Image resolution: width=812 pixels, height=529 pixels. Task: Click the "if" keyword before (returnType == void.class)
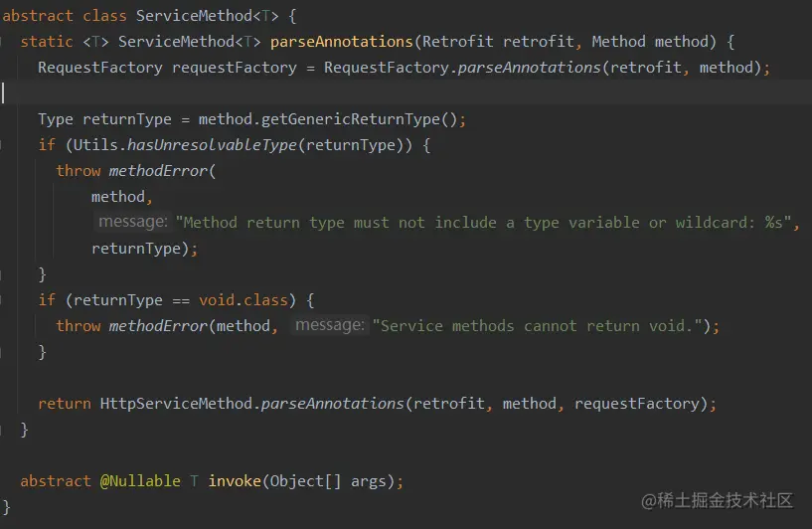click(47, 300)
